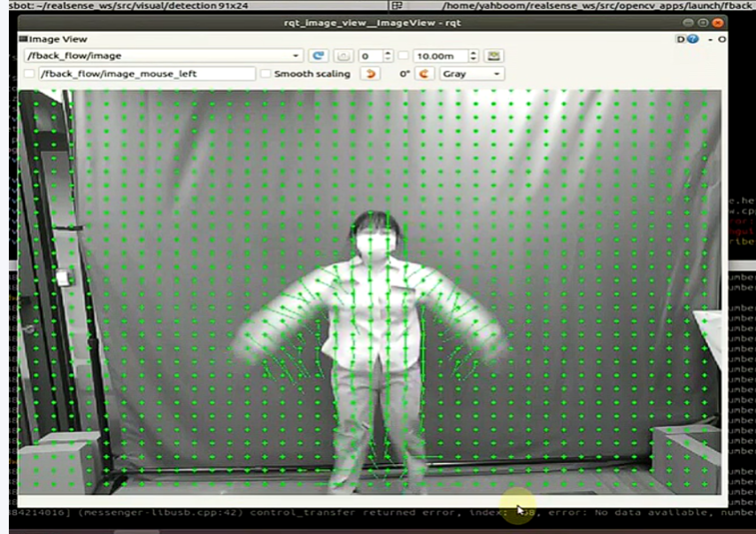756x534 pixels.
Task: Maximize the rqt_image_view window
Action: [703, 23]
